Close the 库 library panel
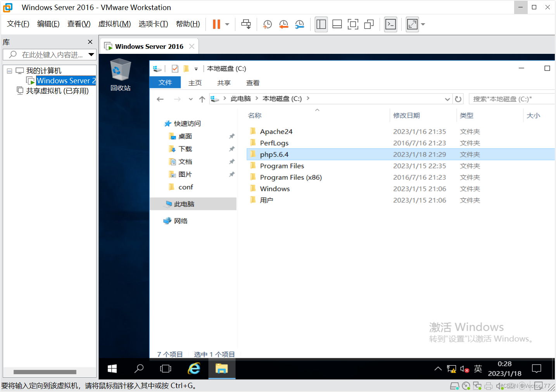 tap(90, 42)
